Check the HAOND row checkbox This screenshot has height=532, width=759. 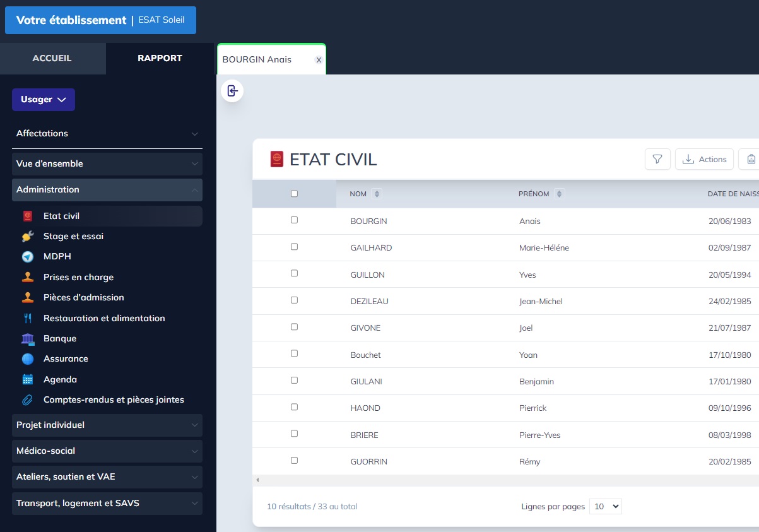pos(294,407)
